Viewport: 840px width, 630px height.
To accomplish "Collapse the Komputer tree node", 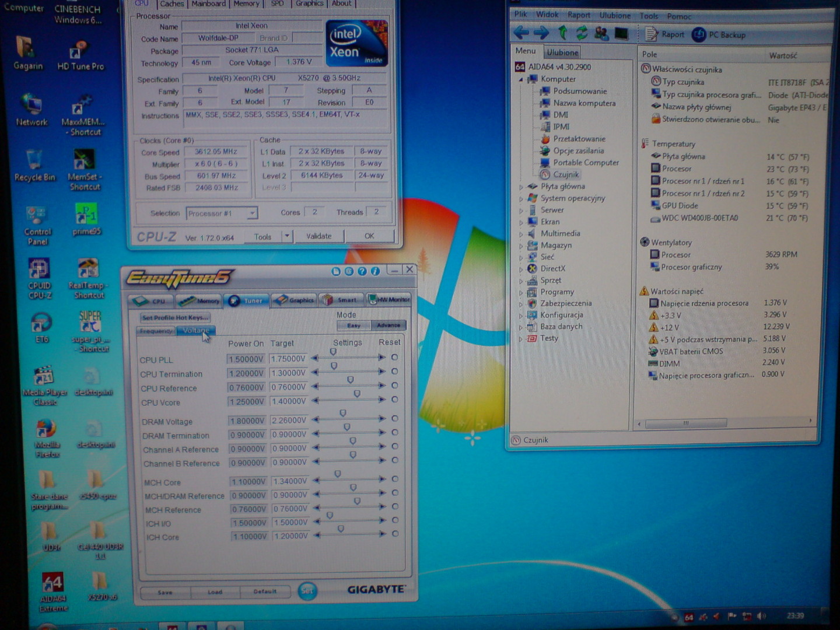I will tap(521, 79).
